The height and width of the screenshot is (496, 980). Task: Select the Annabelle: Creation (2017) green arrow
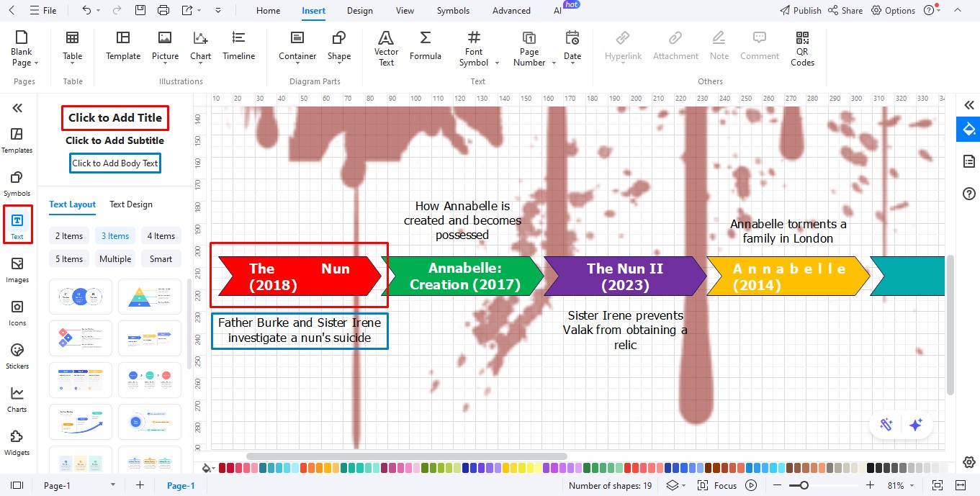click(x=463, y=276)
